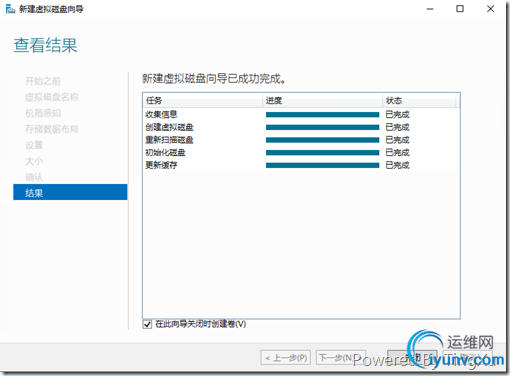Minimize the wizard window
Viewport: 510px width, 376px height.
click(x=430, y=9)
